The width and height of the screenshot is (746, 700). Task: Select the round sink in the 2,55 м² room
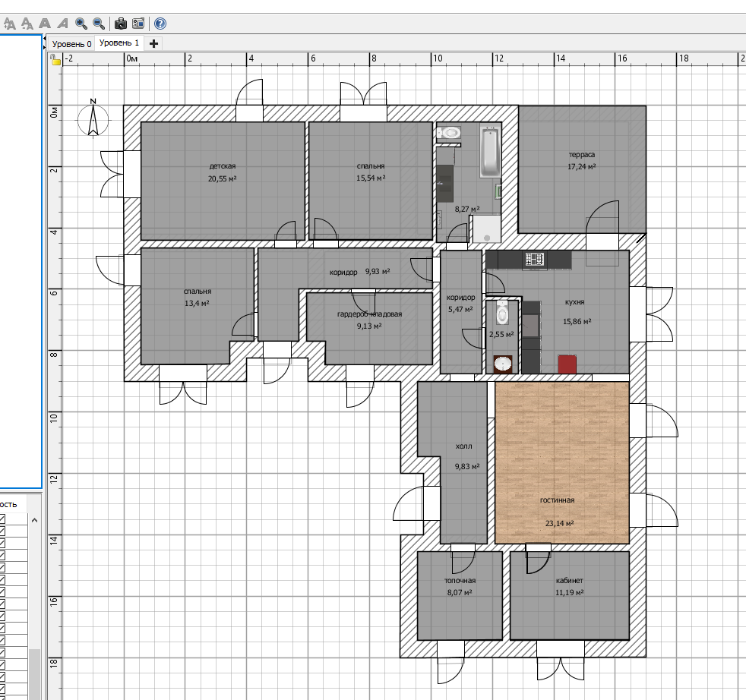(x=502, y=364)
